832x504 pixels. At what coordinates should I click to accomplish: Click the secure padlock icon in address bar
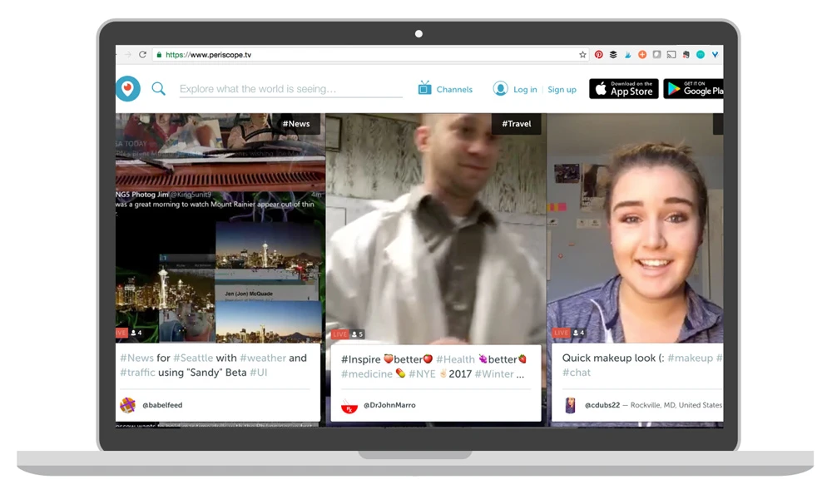point(159,55)
